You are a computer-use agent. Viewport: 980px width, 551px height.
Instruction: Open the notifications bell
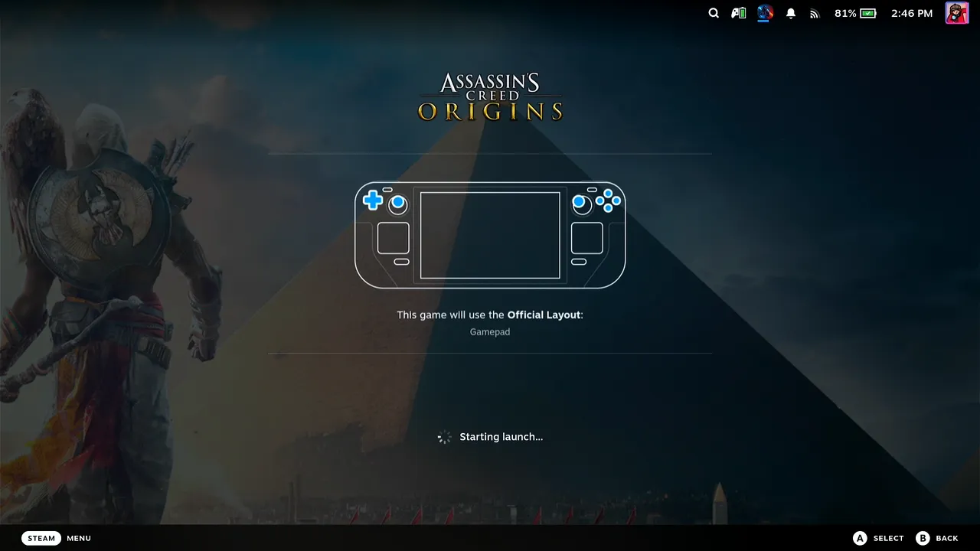(x=791, y=13)
